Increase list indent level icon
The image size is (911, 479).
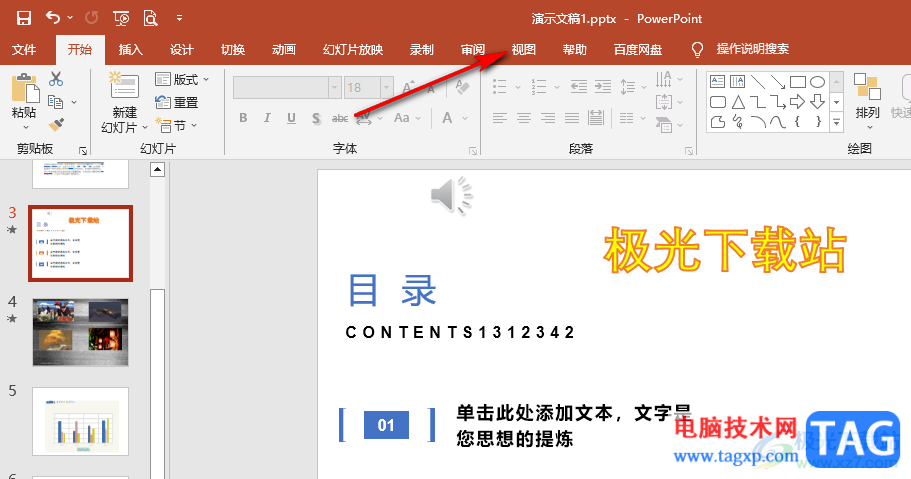tap(603, 87)
